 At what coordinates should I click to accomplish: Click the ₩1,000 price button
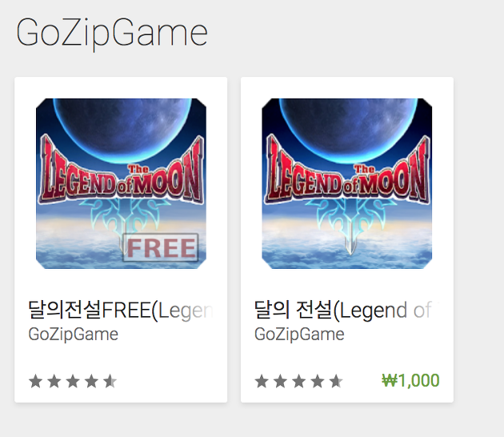pos(410,381)
